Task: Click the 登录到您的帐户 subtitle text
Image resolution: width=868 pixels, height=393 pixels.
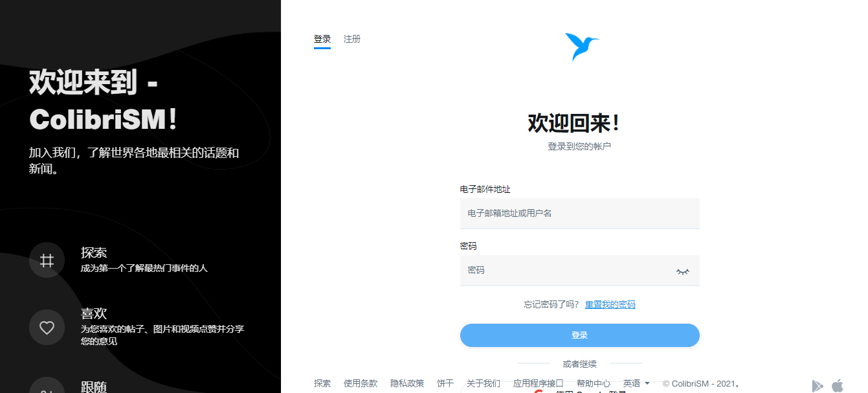Action: pyautogui.click(x=579, y=146)
